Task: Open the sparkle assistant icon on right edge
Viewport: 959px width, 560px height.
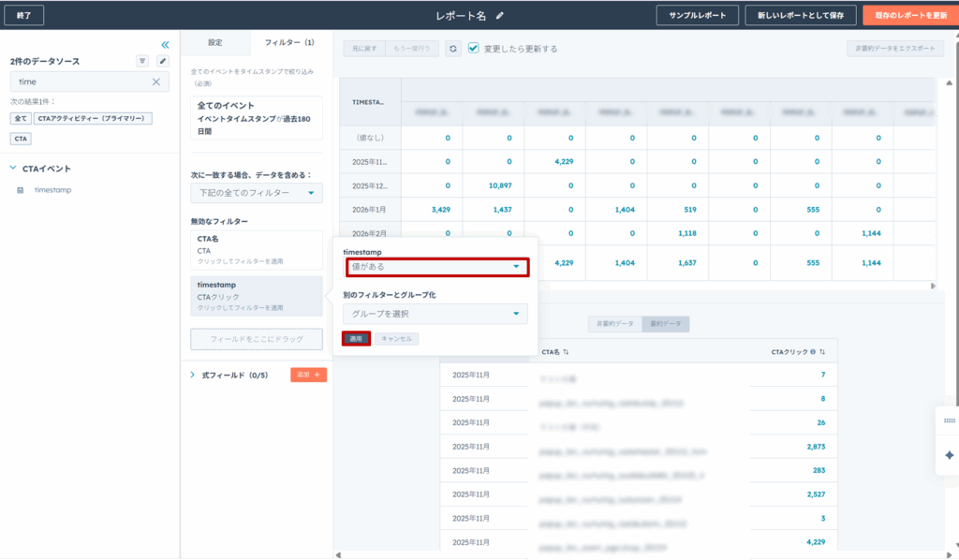Action: point(949,454)
